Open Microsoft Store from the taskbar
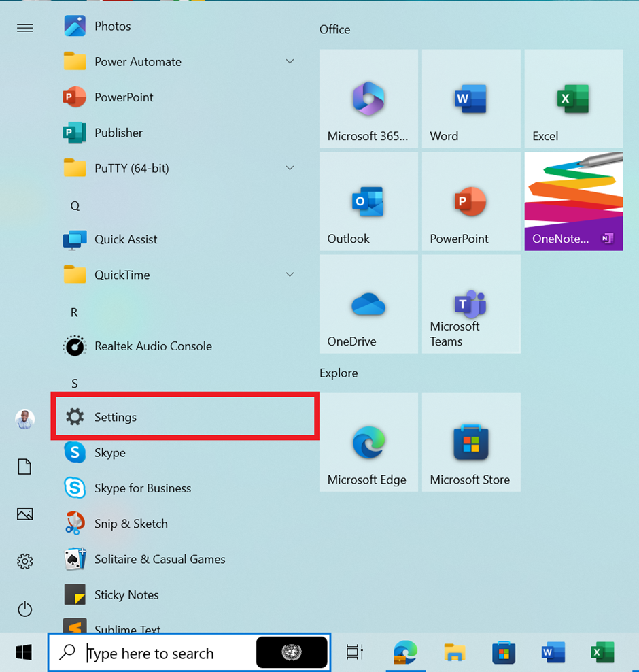This screenshot has width=639, height=672. click(504, 652)
